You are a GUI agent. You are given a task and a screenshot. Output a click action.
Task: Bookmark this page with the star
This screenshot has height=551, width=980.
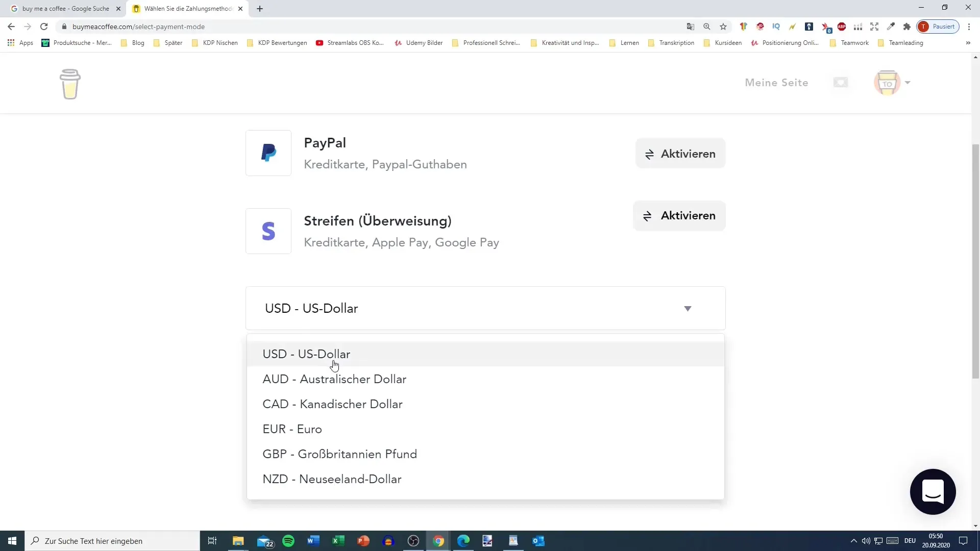[723, 27]
